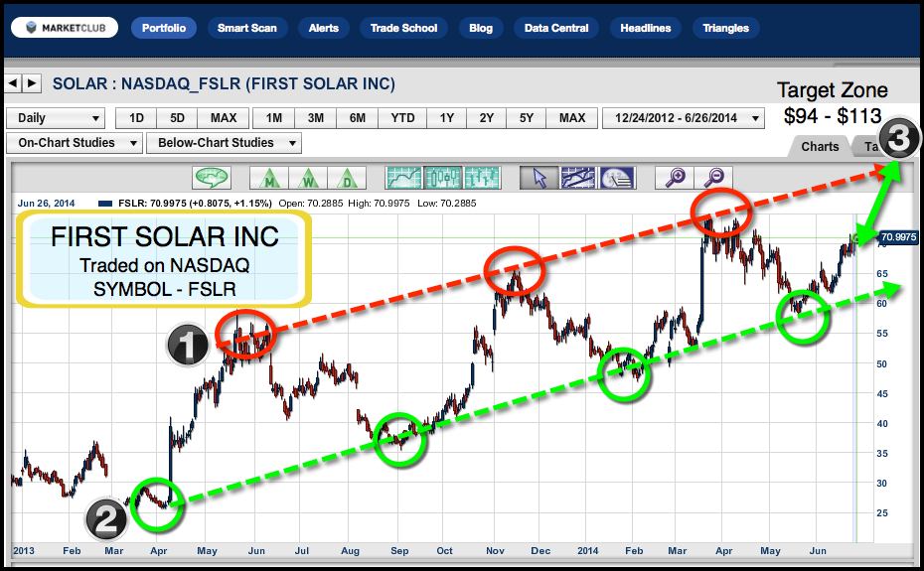Click the Jun 26, 2014 date label
The image size is (924, 571).
coord(46,204)
